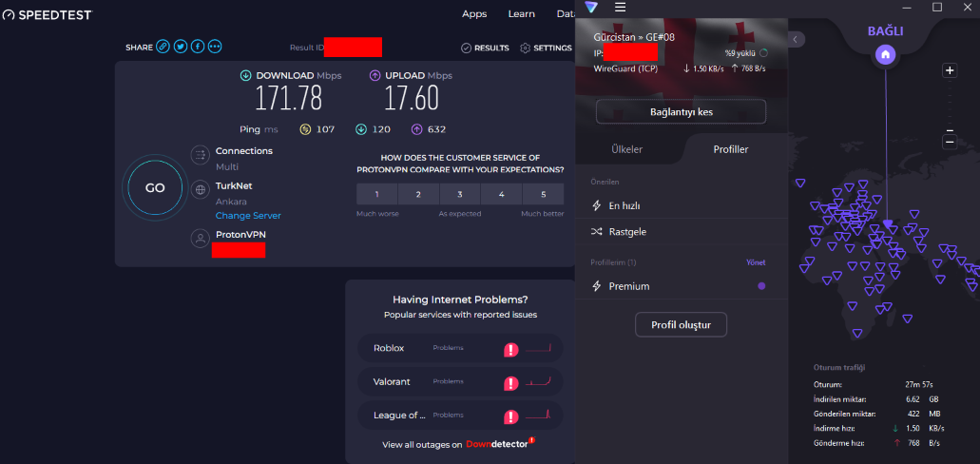This screenshot has height=464, width=980.
Task: Open Speedtest Settings
Action: pos(546,48)
